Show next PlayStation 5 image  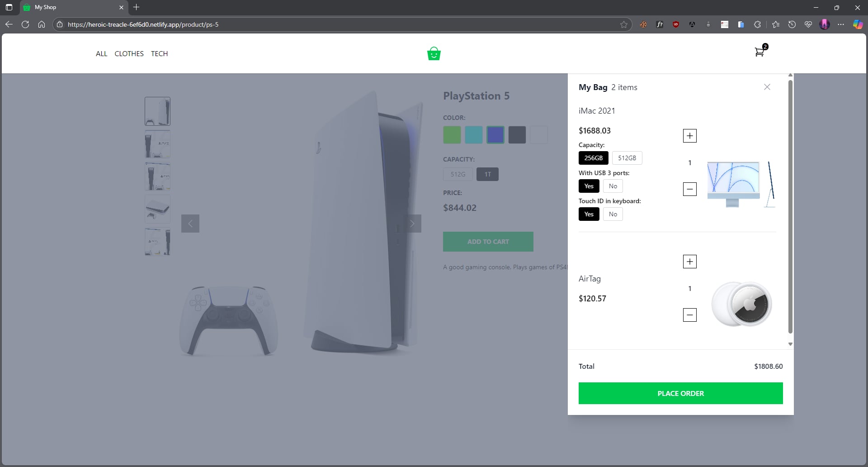pyautogui.click(x=412, y=224)
